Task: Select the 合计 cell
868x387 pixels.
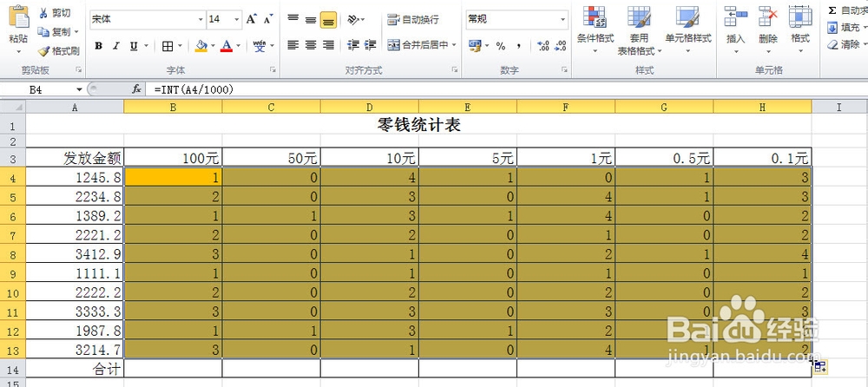Action: [75, 368]
